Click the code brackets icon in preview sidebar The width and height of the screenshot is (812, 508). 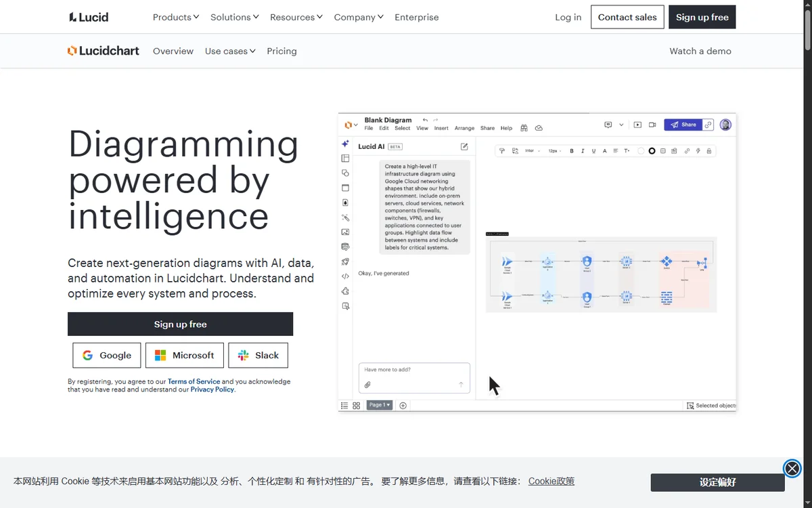[x=345, y=276]
